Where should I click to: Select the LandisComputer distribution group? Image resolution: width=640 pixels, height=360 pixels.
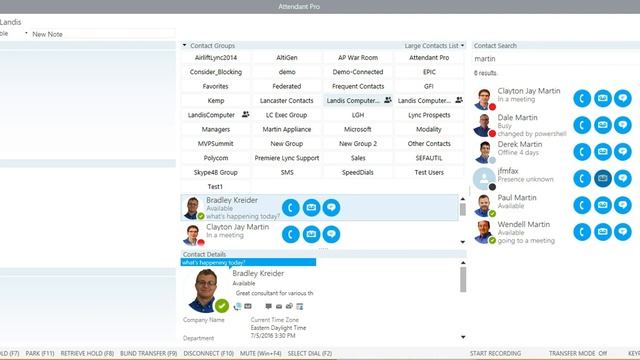216,115
